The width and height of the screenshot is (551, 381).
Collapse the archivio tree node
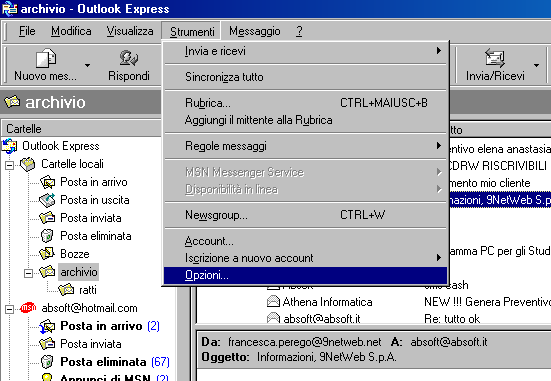click(x=28, y=273)
